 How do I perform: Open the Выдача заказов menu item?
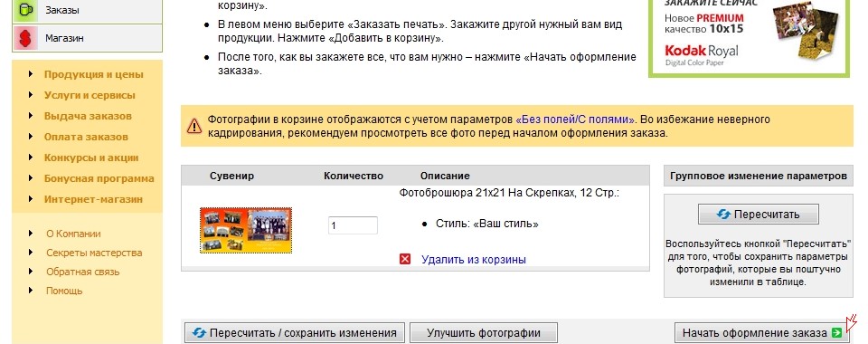[88, 116]
